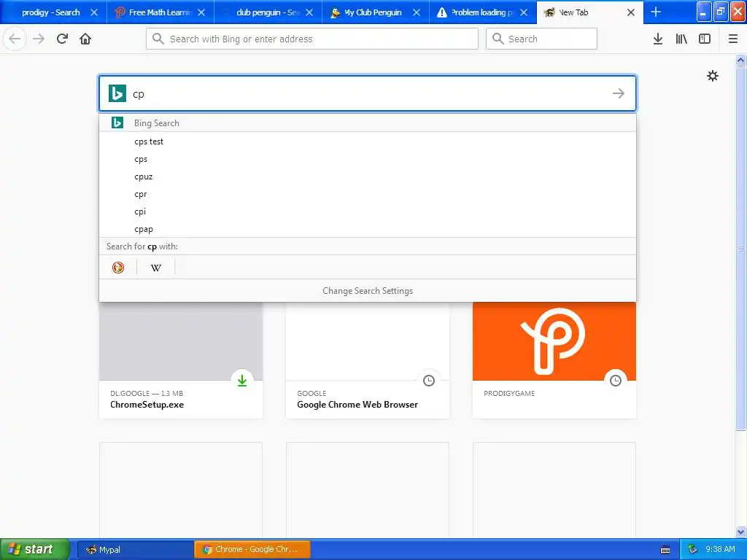Open the downloads panel
The height and width of the screenshot is (560, 747).
tap(658, 39)
